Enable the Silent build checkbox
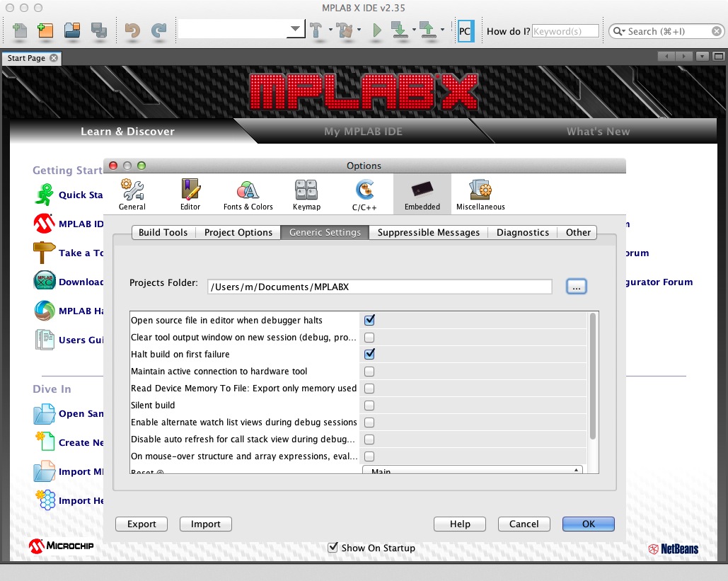The image size is (728, 581). 369,405
